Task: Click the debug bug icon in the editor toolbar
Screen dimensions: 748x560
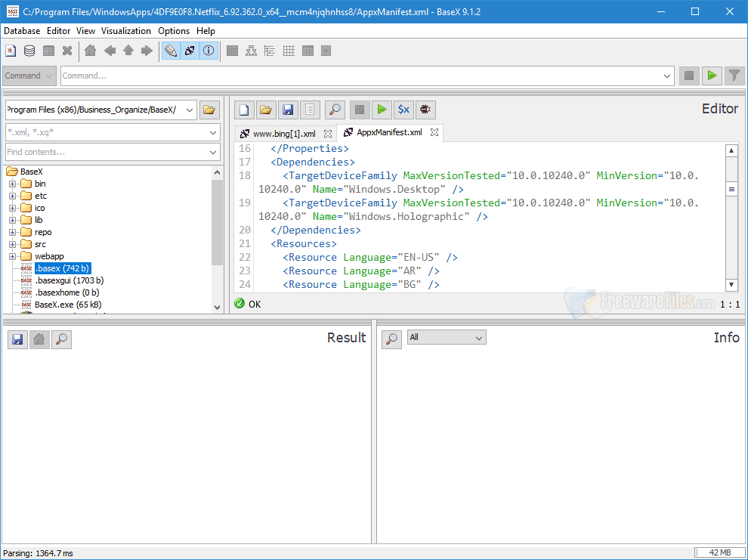Action: click(x=425, y=110)
